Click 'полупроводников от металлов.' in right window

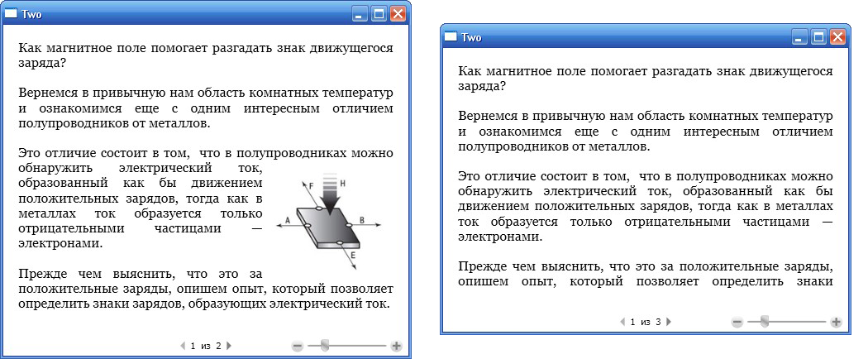click(x=555, y=147)
